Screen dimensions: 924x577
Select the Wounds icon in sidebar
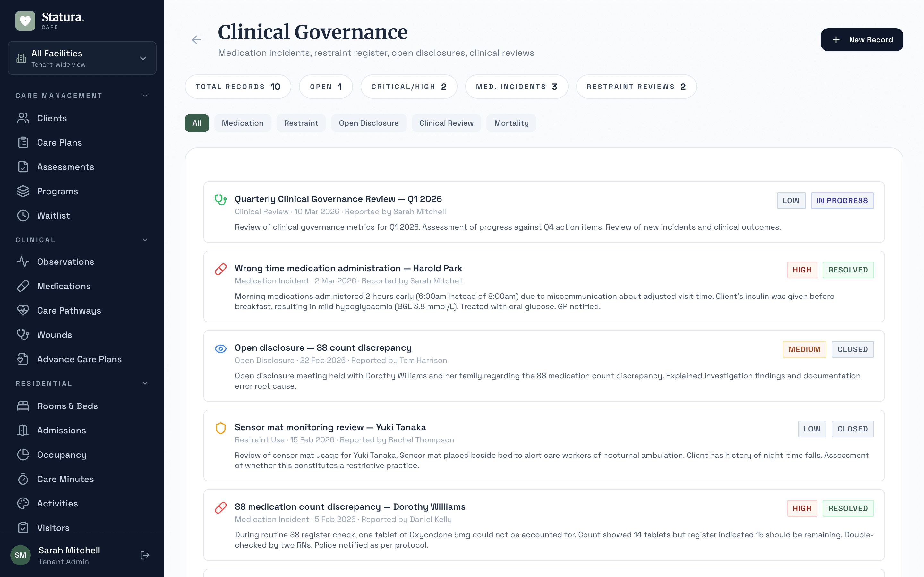click(23, 335)
